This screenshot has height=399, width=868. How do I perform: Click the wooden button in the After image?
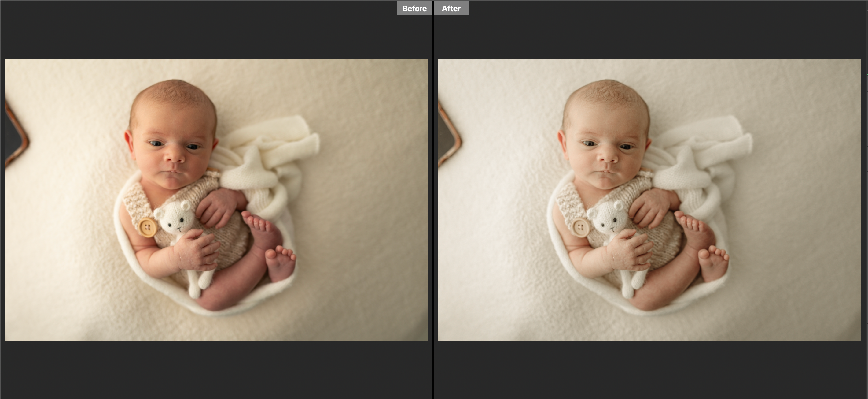[x=581, y=228]
